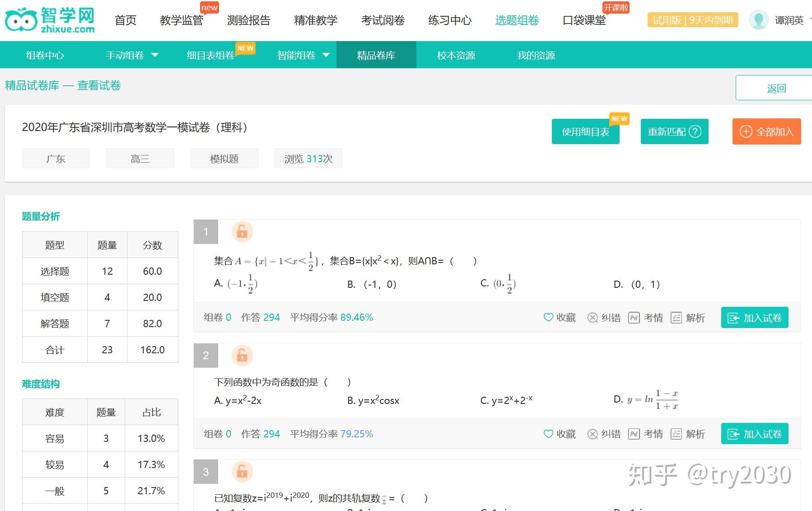812x511 pixels.
Task: Toggle the lock icon on question 2
Action: 242,355
